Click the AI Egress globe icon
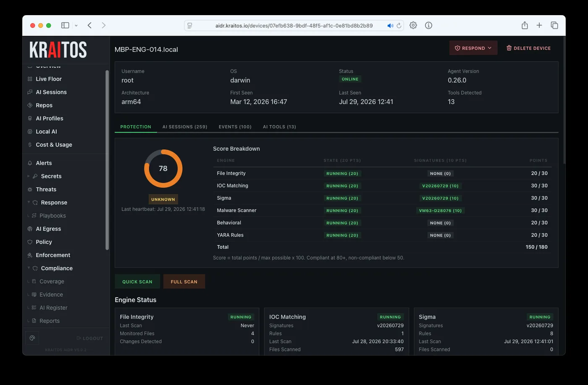The image size is (588, 385). [x=30, y=229]
